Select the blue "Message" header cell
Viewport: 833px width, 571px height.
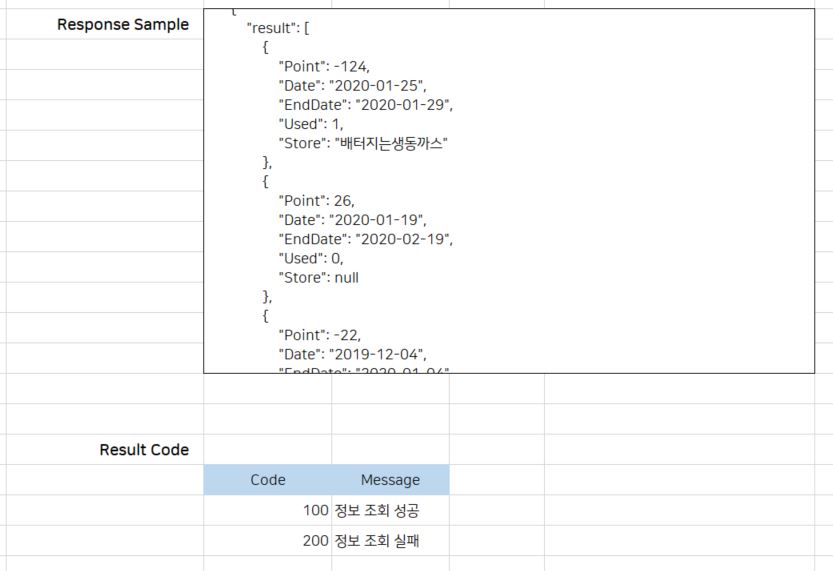[x=390, y=480]
